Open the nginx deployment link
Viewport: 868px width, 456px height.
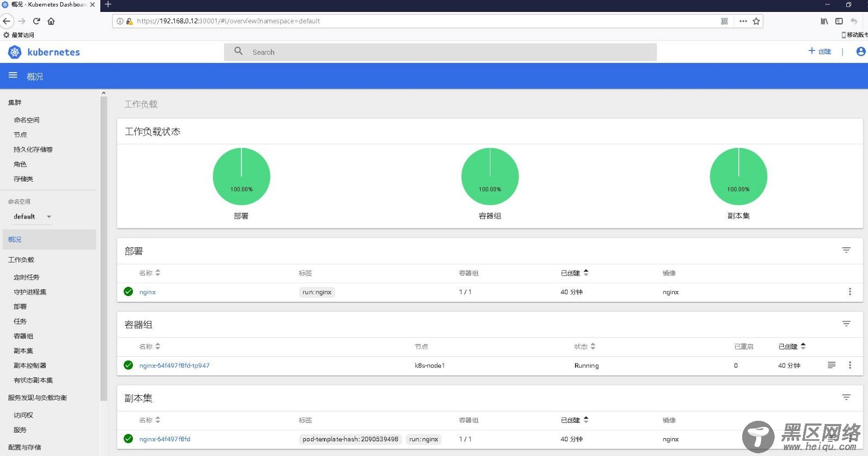[148, 292]
